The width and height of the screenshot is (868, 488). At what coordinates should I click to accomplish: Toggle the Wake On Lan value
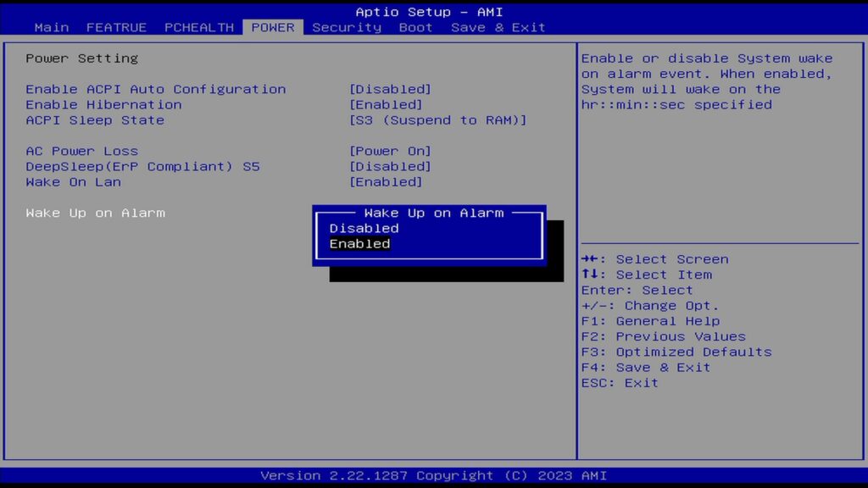pos(386,182)
